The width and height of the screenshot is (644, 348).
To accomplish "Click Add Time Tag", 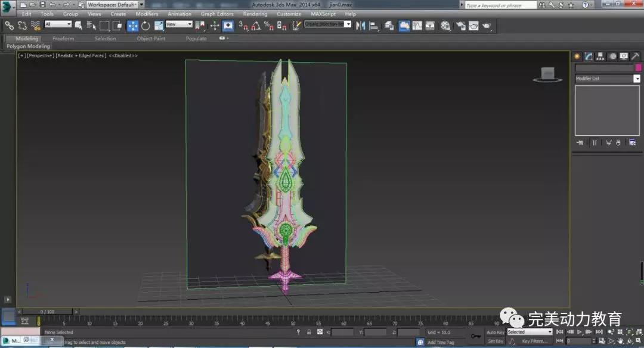I will 441,342.
